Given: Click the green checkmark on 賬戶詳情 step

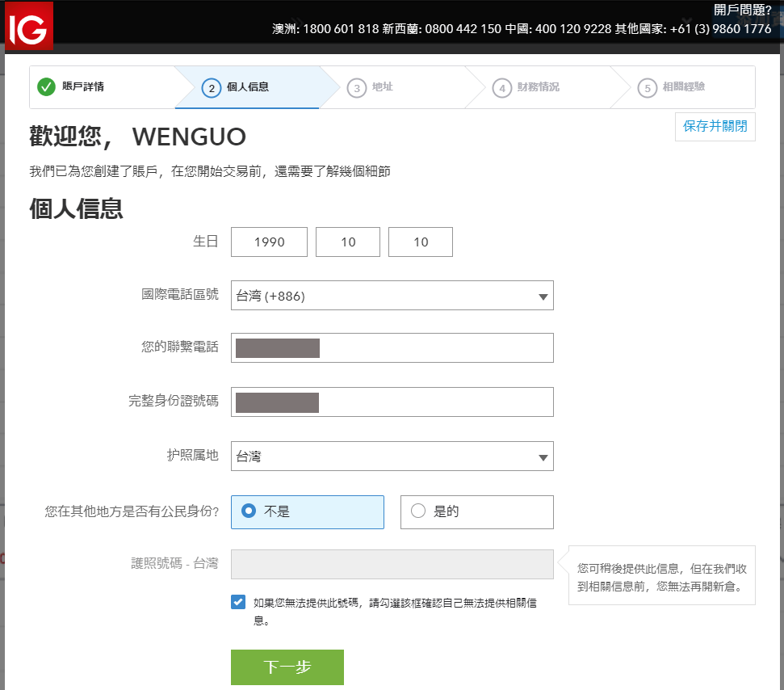Looking at the screenshot, I should [x=46, y=87].
